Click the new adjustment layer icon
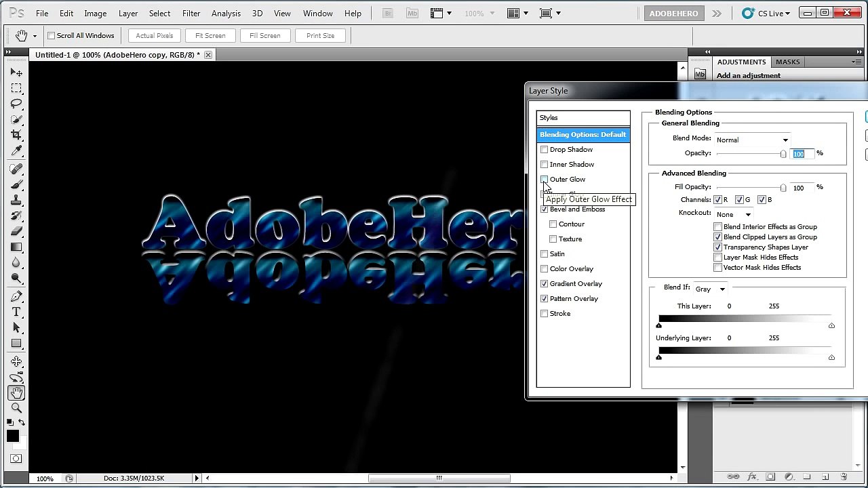This screenshot has width=868, height=488. coord(789,476)
